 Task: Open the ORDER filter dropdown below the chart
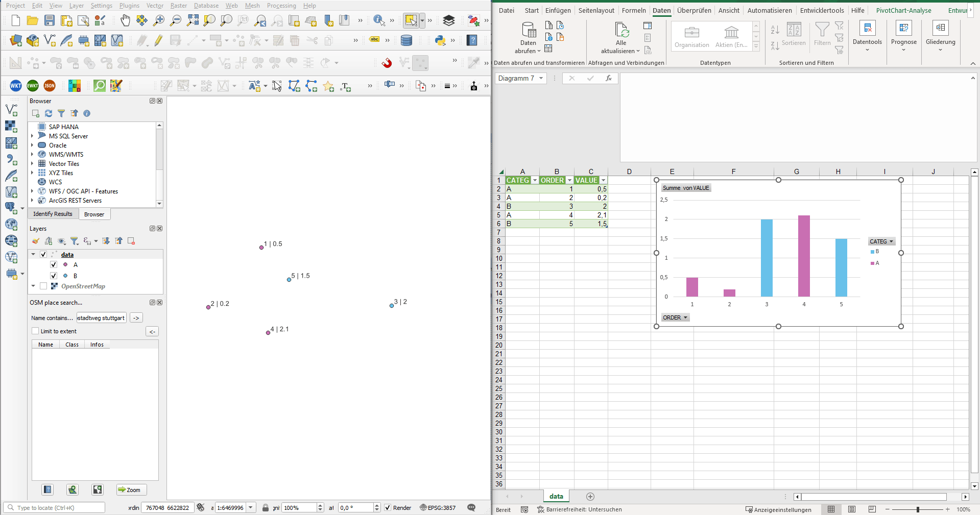coord(685,317)
